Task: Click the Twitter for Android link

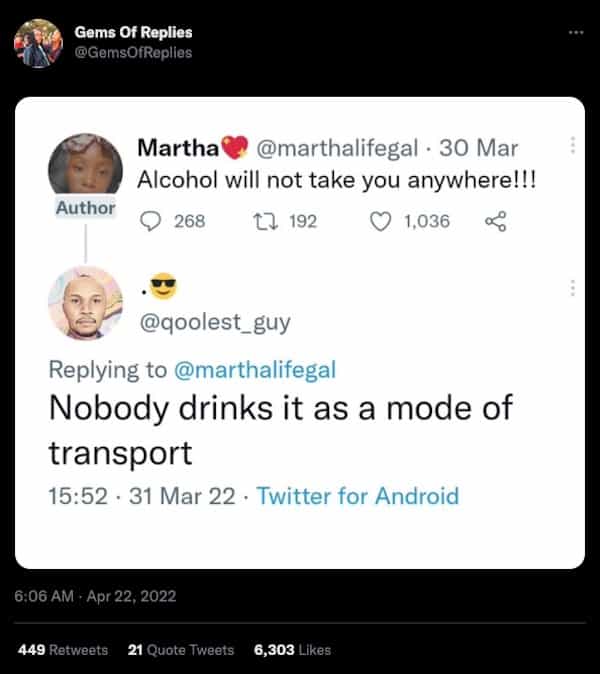Action: point(358,496)
